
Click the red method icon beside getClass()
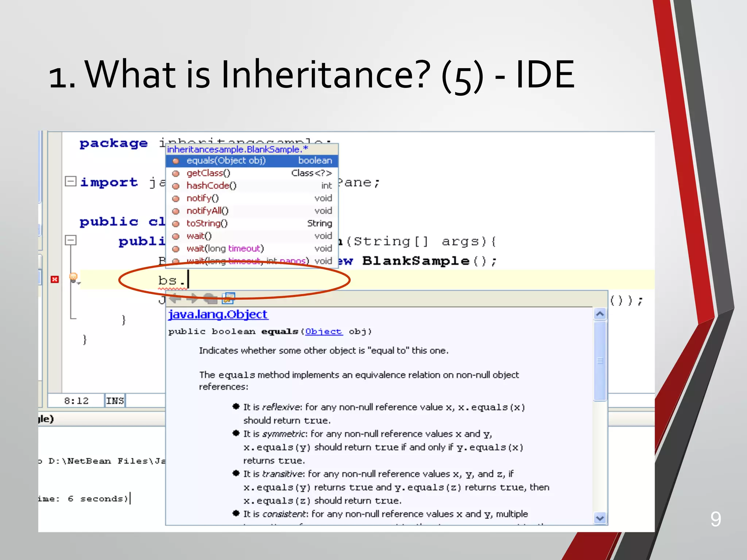176,174
